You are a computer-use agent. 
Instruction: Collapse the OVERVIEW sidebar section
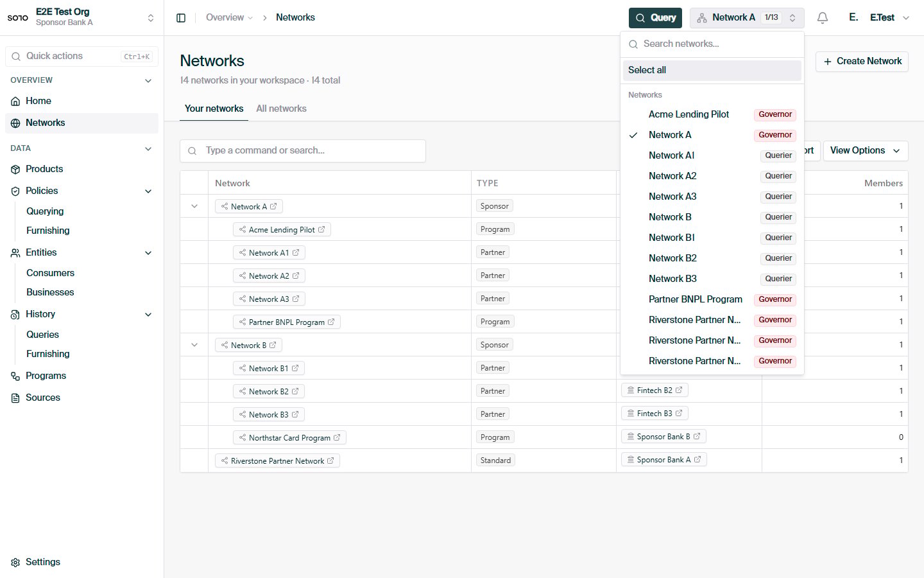[148, 81]
